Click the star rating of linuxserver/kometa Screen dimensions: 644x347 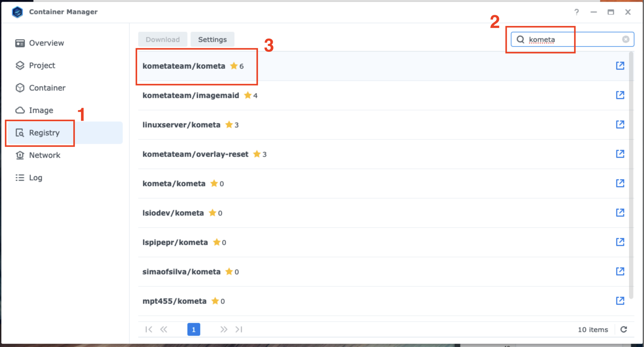coord(232,125)
